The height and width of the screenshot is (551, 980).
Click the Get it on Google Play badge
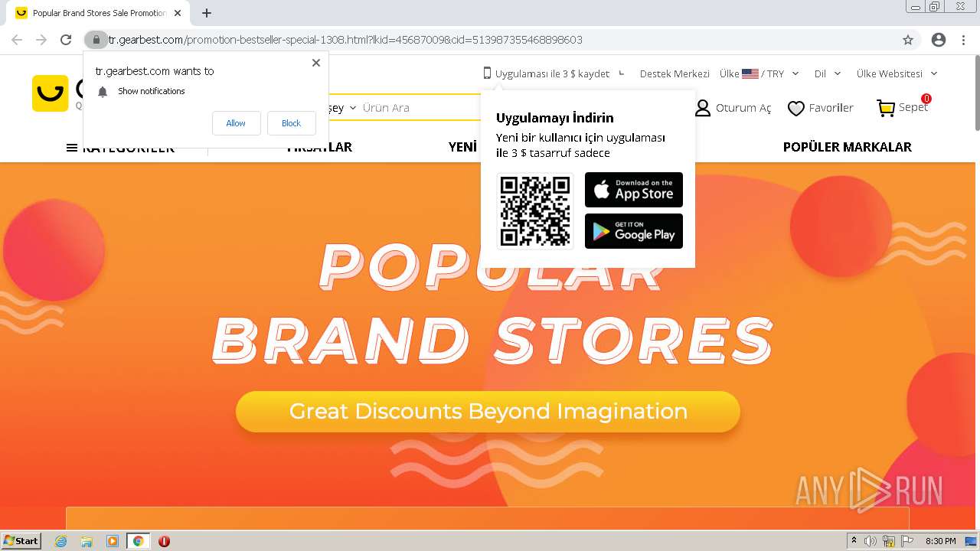point(634,231)
